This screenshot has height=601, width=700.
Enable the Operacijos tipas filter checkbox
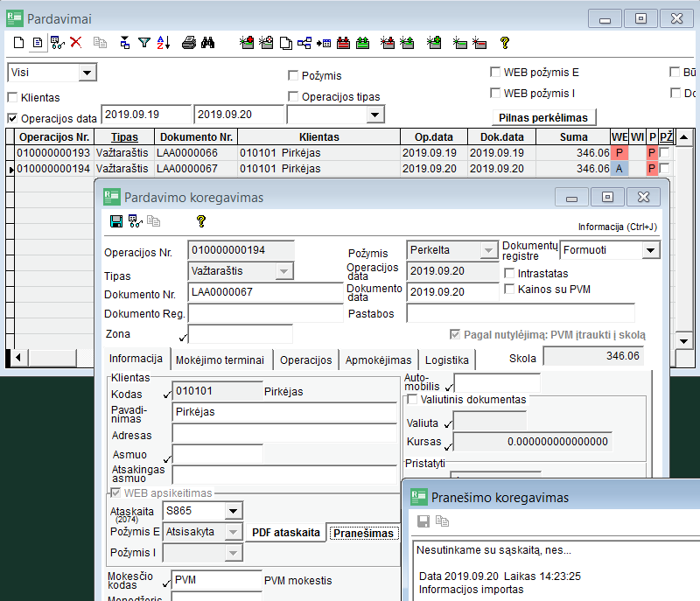tap(293, 96)
